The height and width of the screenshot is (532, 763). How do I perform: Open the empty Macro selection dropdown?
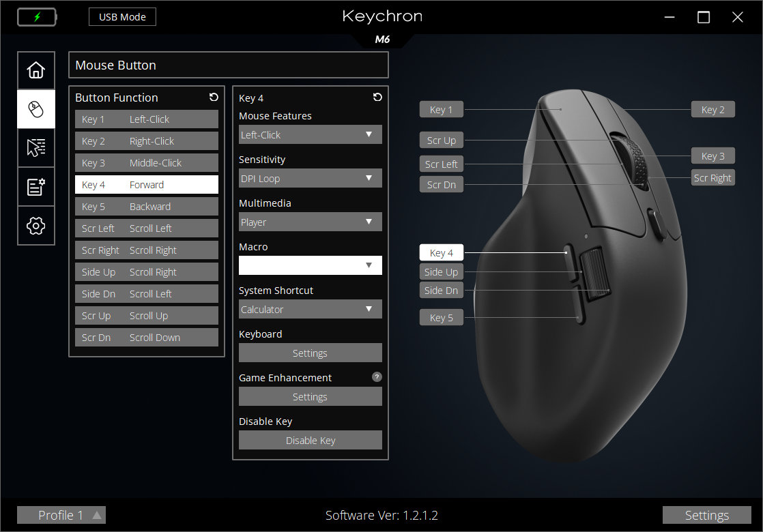310,265
